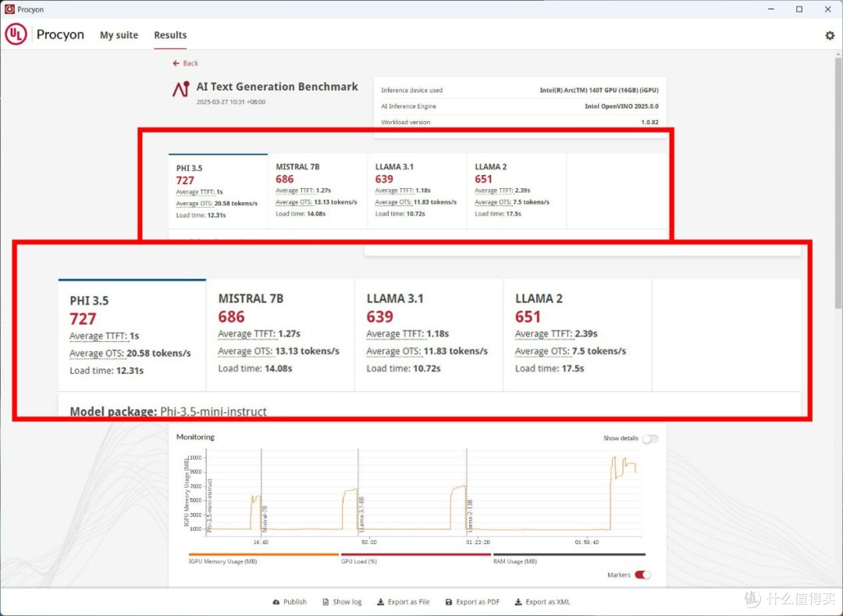Switch to My suite tab
The image size is (843, 616).
point(119,35)
